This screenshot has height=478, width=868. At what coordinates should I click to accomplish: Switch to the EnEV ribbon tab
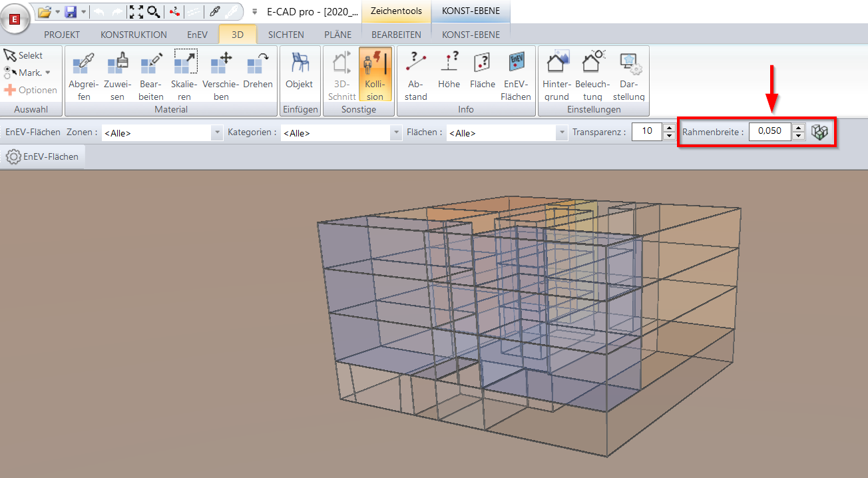click(x=196, y=34)
